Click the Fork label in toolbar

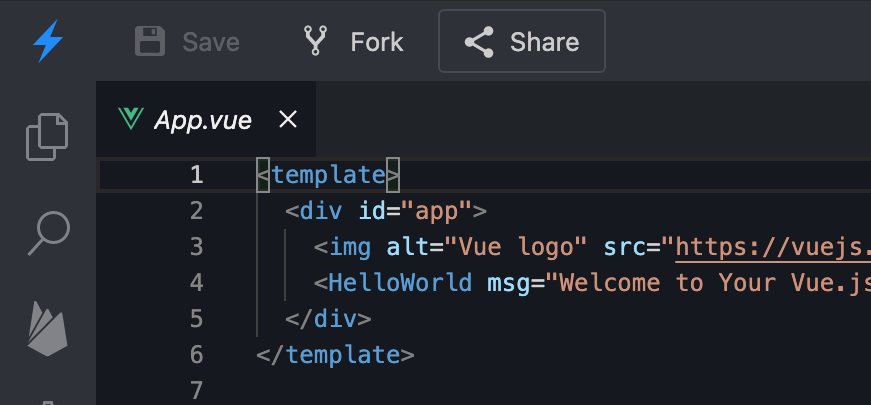pos(377,42)
